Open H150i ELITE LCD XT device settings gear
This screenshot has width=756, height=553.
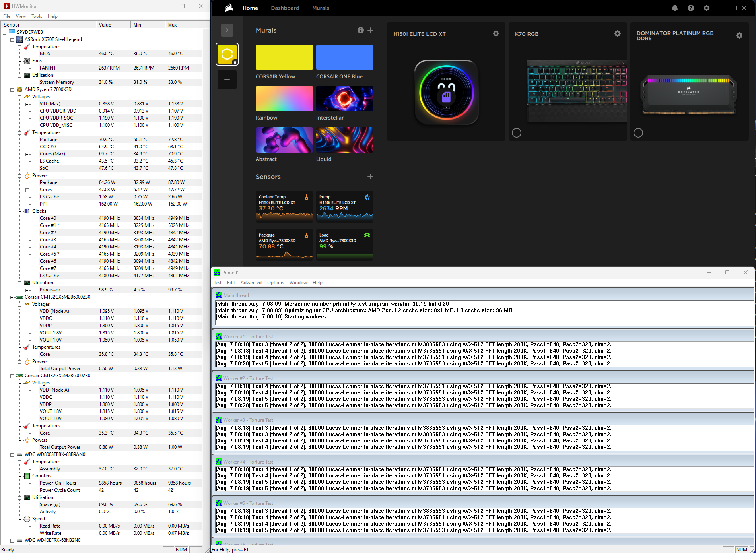click(496, 33)
